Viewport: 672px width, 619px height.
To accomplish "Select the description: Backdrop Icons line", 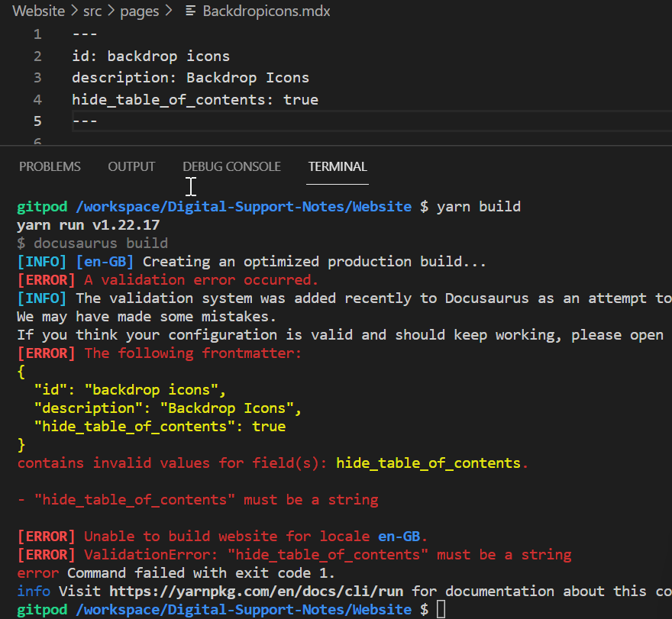I will [x=187, y=77].
